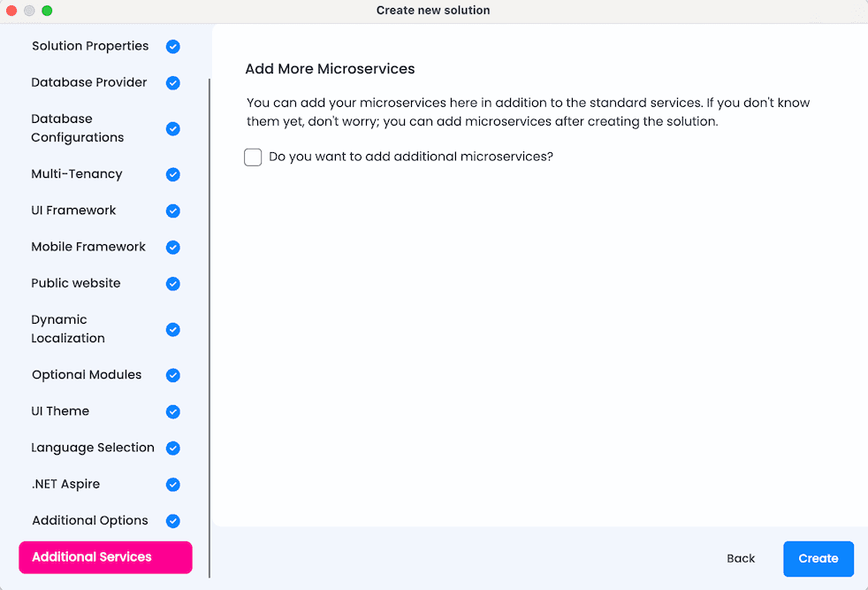The width and height of the screenshot is (868, 590).
Task: Click the checkmark icon beside Multi-Tenancy
Action: click(172, 174)
